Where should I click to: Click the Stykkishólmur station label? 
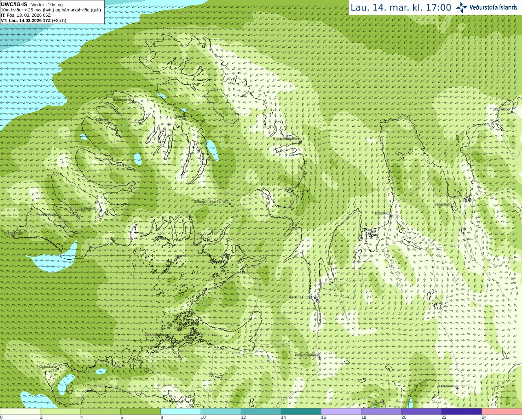156,334
